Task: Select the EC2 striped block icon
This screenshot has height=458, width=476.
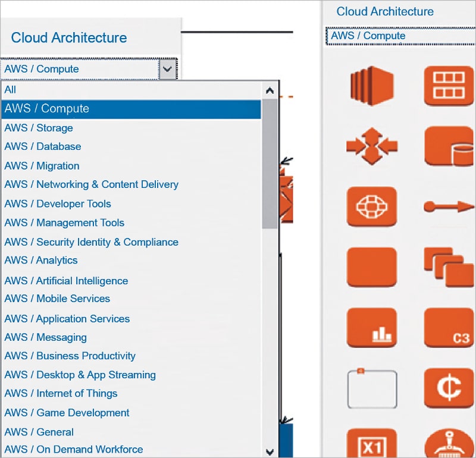Action: coord(371,86)
